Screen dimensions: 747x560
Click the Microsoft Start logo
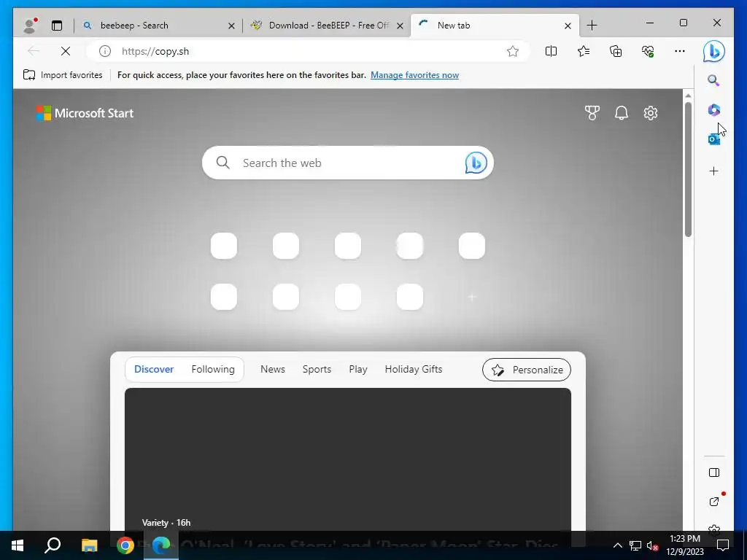[x=85, y=113]
